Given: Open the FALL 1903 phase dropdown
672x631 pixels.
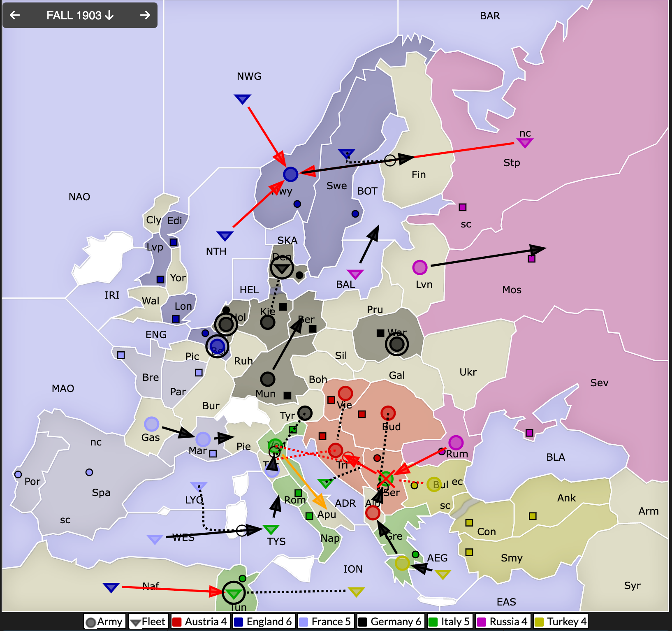Looking at the screenshot, I should 80,15.
